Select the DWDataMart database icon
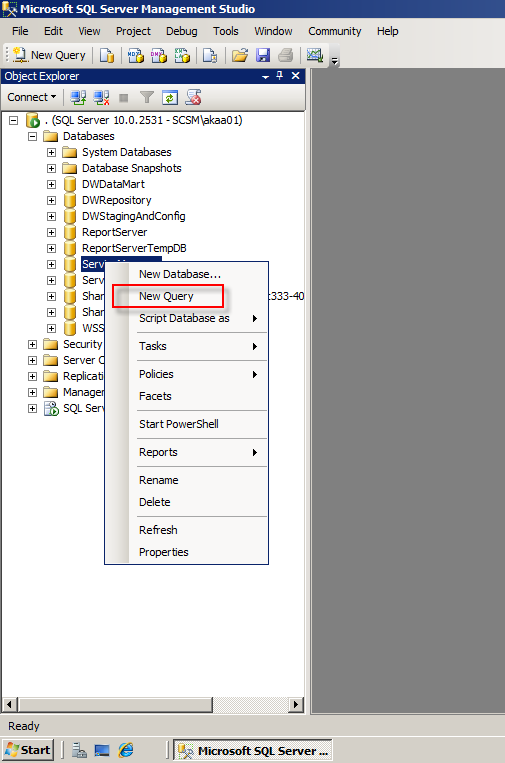 tap(70, 184)
